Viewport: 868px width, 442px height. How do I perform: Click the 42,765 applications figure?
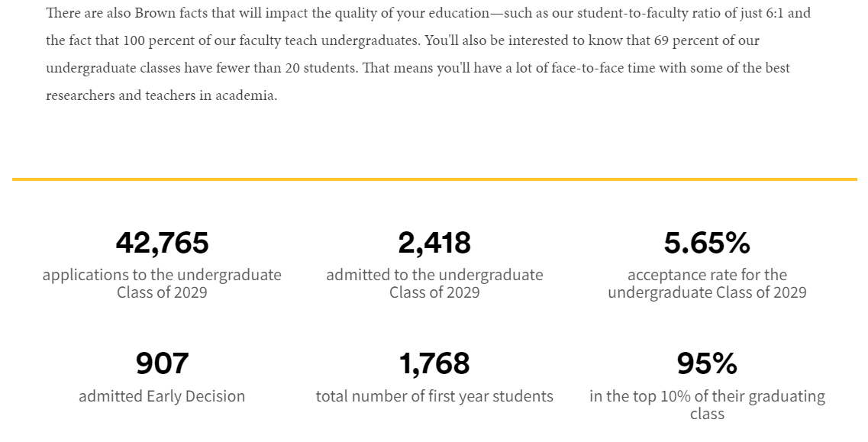(162, 243)
